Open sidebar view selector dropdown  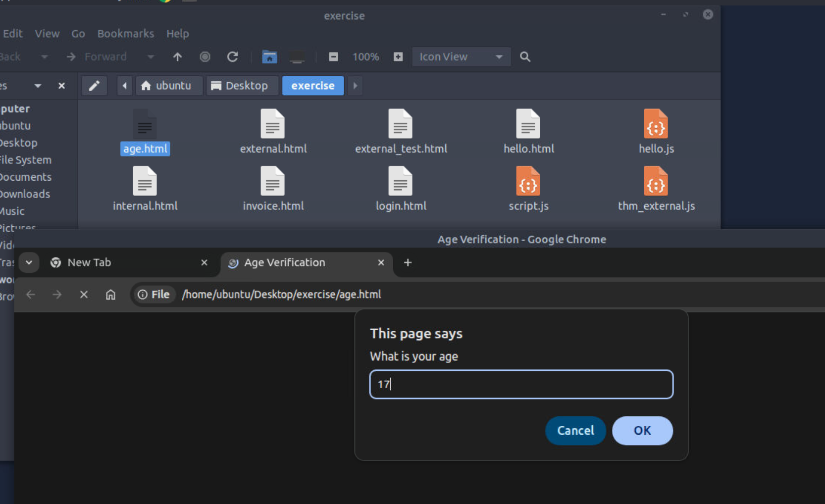click(x=38, y=86)
